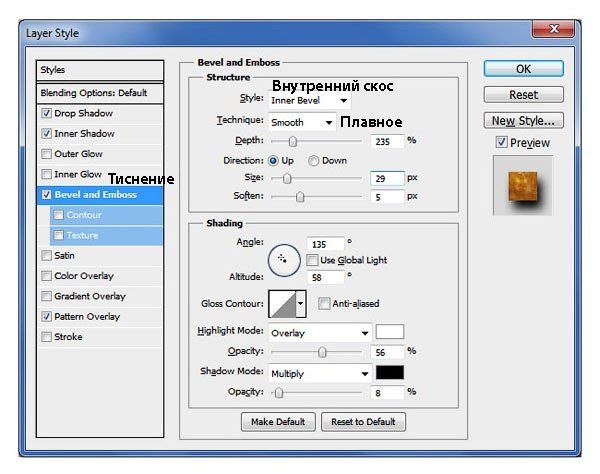
Task: Enable the Outer Glow checkbox
Action: pyautogui.click(x=46, y=154)
